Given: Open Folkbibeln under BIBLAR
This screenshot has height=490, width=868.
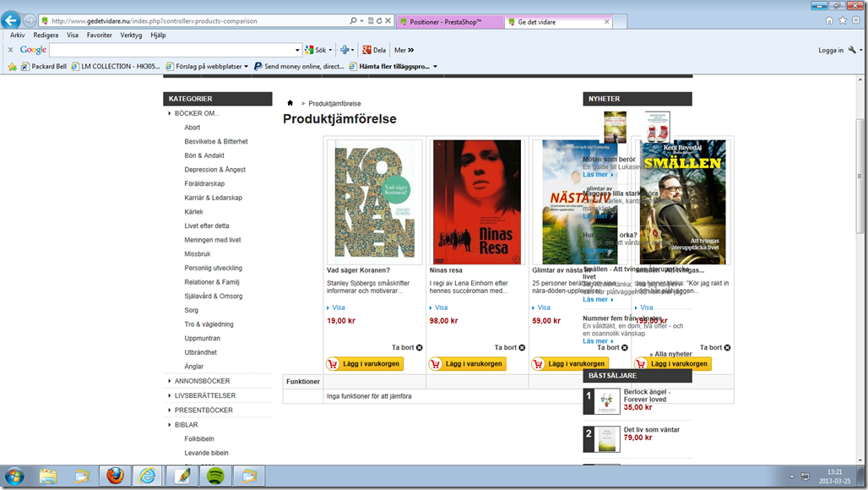Looking at the screenshot, I should pos(199,438).
